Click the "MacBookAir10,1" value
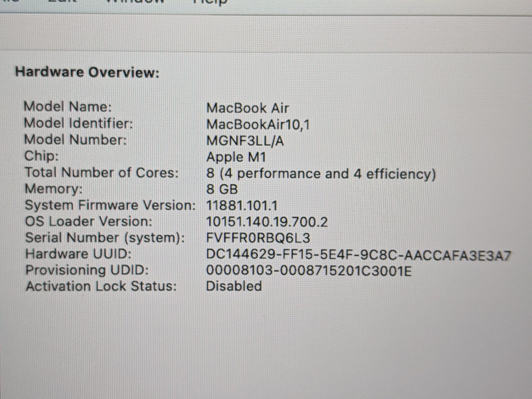Screen dimensions: 532x399 (x=258, y=125)
